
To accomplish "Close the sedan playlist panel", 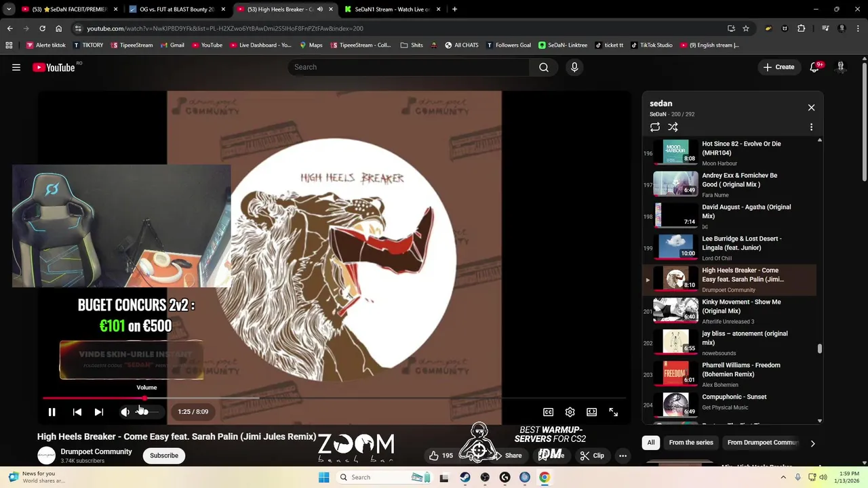I will (811, 108).
